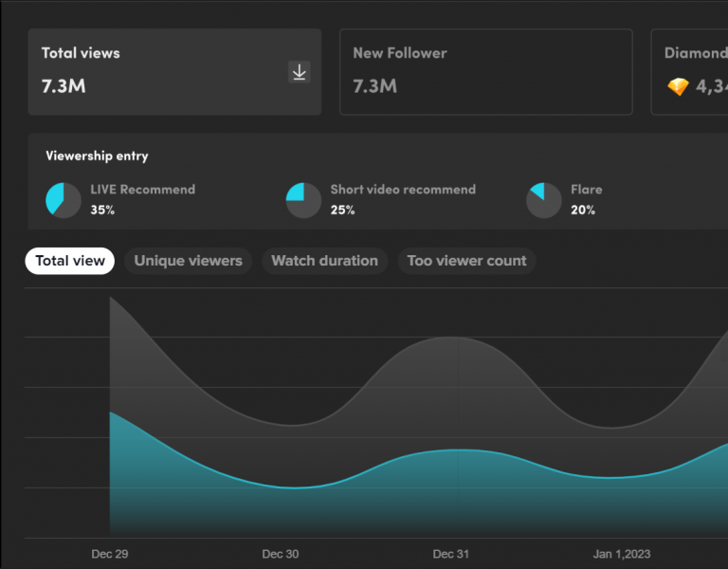
Task: Switch to the Unique viewers tab
Action: tap(188, 261)
